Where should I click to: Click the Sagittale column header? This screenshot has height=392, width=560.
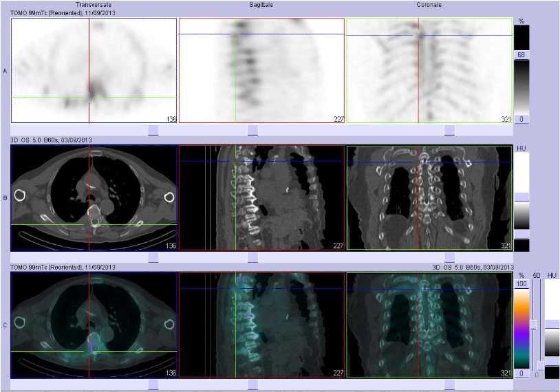pyautogui.click(x=261, y=5)
